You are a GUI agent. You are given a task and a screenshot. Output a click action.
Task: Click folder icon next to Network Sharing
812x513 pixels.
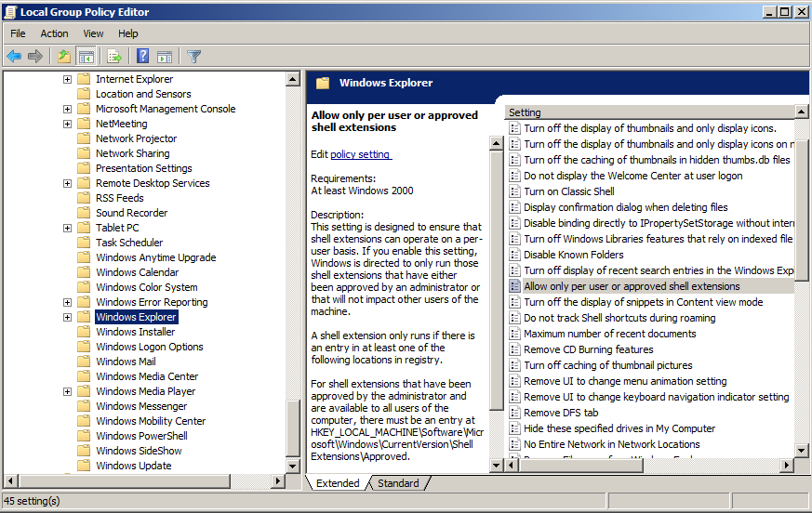(x=84, y=153)
